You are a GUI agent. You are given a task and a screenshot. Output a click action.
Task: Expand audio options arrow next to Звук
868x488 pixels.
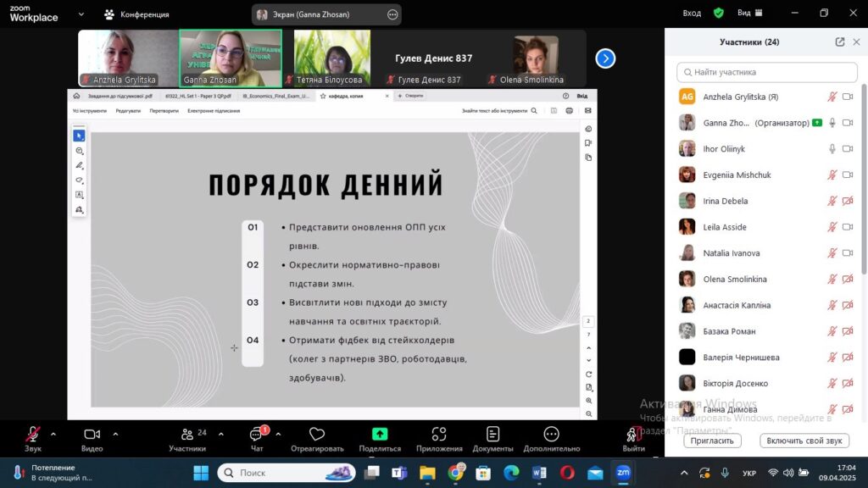tap(53, 434)
